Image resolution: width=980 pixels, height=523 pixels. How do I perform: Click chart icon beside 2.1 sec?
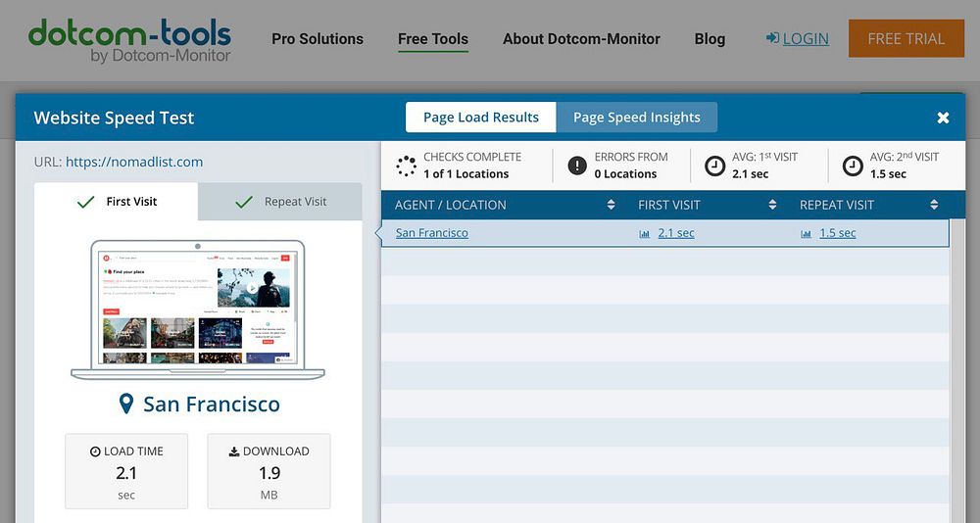coord(645,234)
